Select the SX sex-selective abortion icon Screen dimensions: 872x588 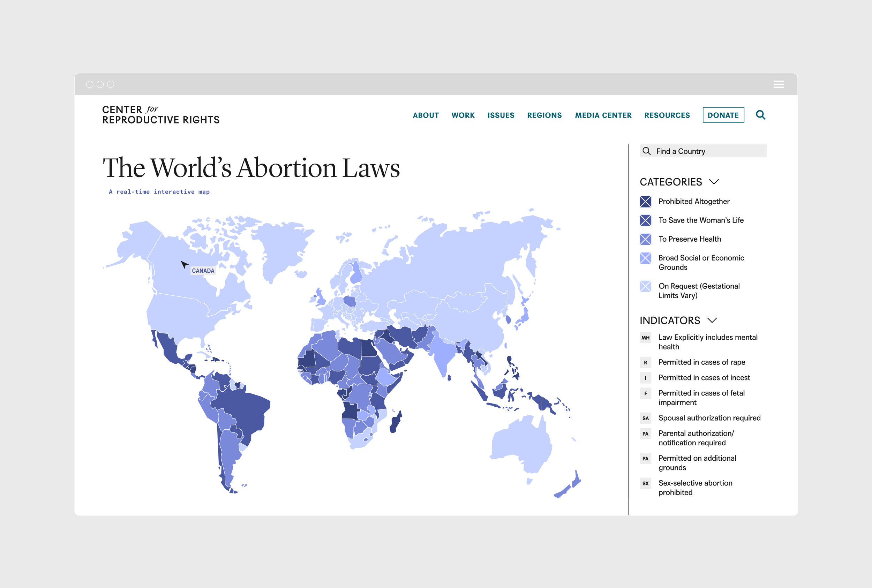coord(645,483)
